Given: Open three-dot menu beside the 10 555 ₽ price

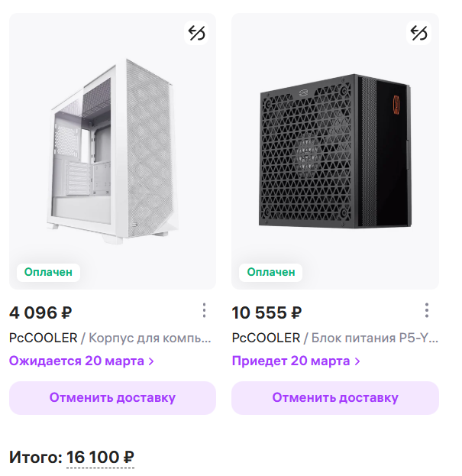Looking at the screenshot, I should [x=427, y=310].
